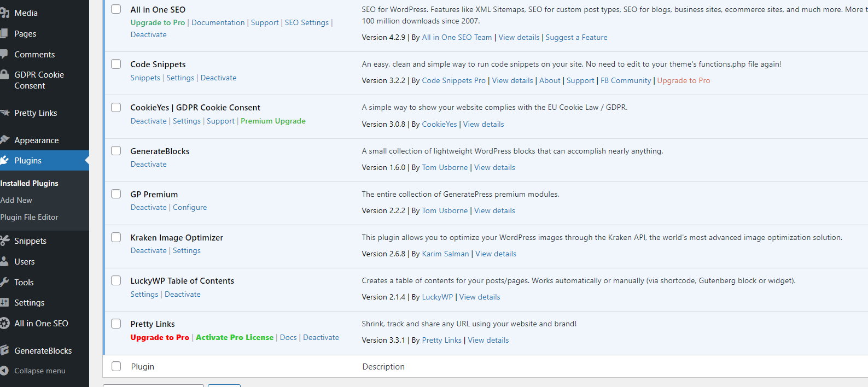Screen dimensions: 868x387
Task: Open Settings for LuckyWP Table of Contents
Action: tap(144, 294)
